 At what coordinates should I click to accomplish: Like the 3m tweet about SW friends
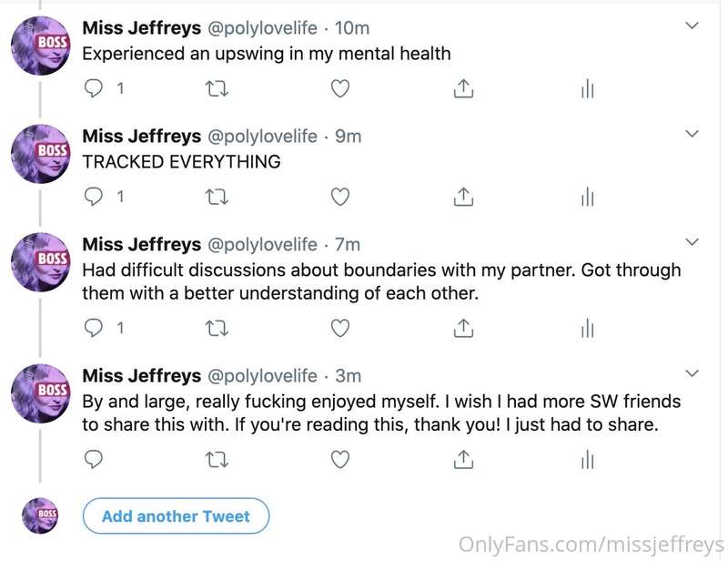coord(339,459)
